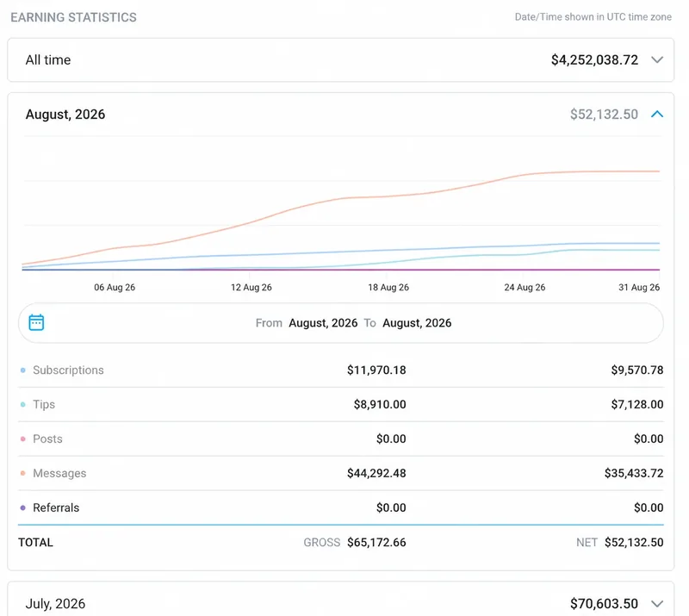Click the August header amount $52,132.50
This screenshot has width=689, height=616.
[x=604, y=115]
